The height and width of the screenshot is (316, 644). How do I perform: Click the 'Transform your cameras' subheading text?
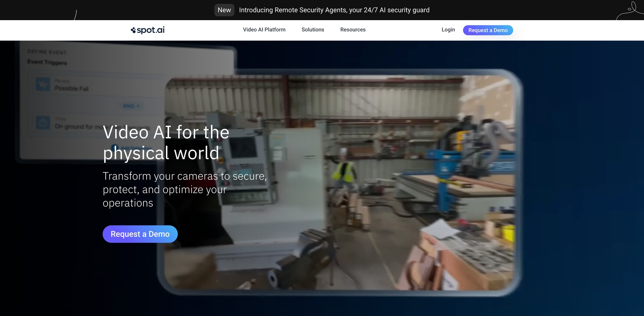click(185, 189)
